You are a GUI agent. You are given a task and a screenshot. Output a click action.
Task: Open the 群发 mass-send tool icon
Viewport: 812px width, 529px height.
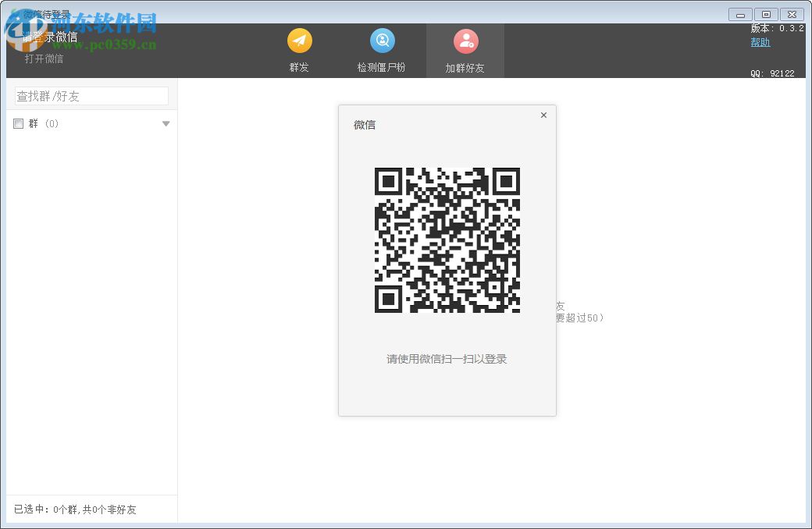tap(299, 41)
